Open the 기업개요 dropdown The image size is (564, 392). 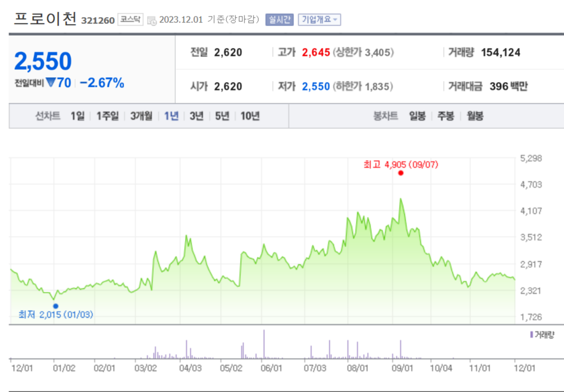320,19
